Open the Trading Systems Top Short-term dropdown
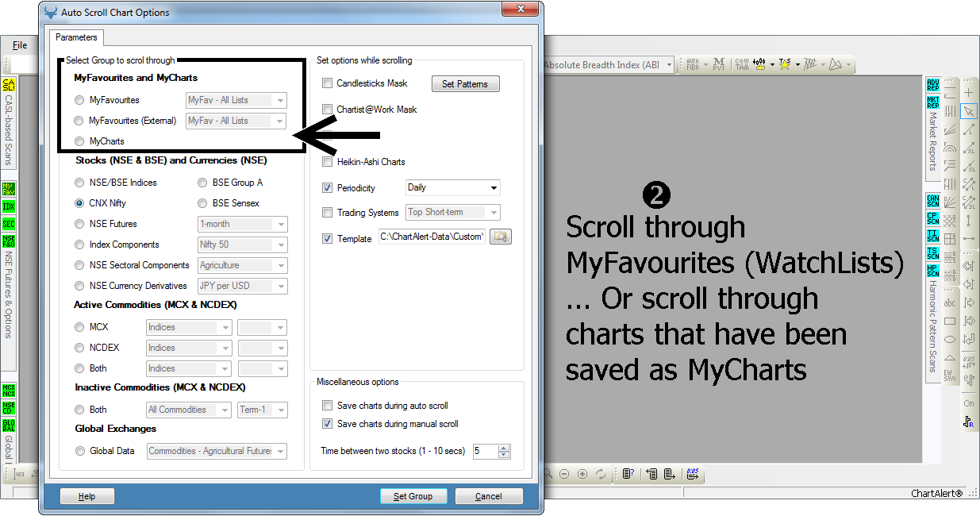This screenshot has width=980, height=516. tap(453, 212)
